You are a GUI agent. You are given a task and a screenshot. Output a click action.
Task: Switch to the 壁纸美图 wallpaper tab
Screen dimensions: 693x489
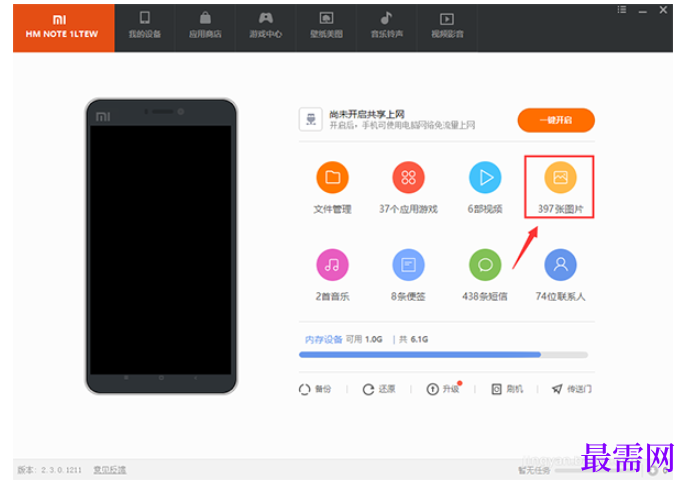pos(326,28)
